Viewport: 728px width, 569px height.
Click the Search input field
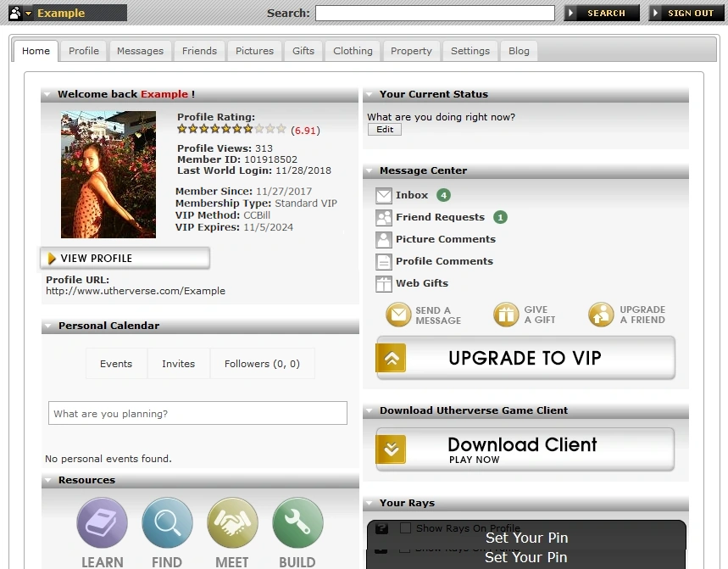pos(435,13)
